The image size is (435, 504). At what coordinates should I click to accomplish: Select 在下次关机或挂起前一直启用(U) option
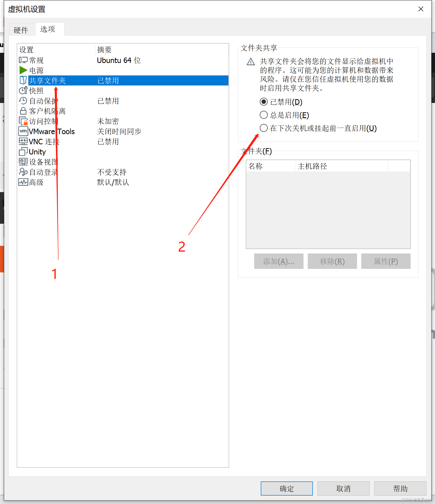[x=263, y=128]
